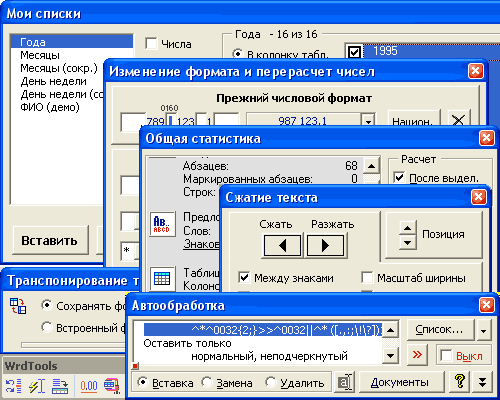The width and height of the screenshot is (500, 400).
Task: Click the double down arrow button in Автообработка
Action: point(482,382)
